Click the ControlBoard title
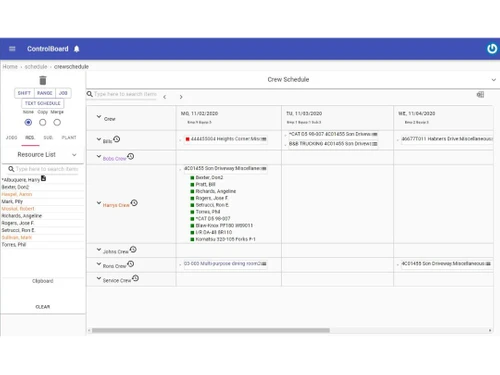This screenshot has height=375, width=500. (x=48, y=49)
